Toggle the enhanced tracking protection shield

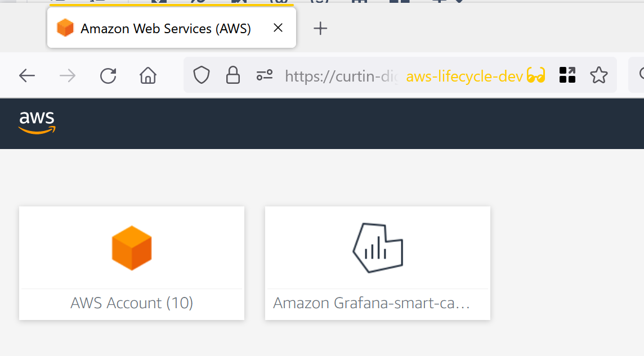(201, 75)
